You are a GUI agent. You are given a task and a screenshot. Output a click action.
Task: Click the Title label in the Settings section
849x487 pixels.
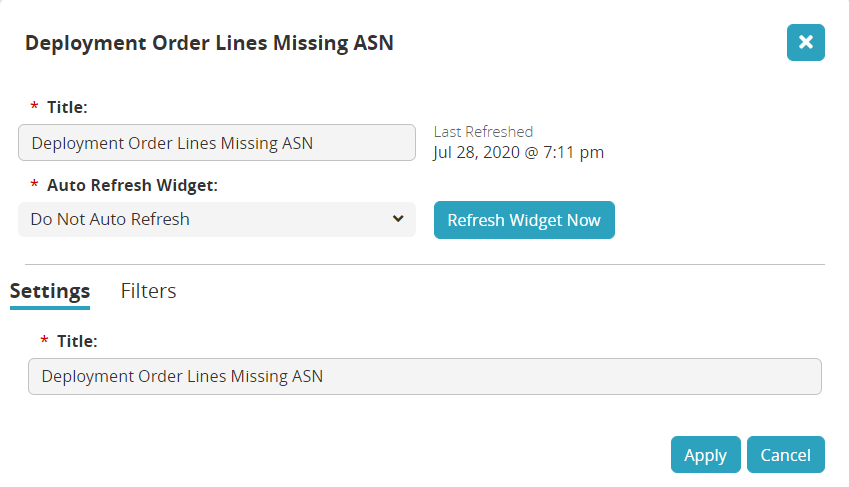coord(77,341)
